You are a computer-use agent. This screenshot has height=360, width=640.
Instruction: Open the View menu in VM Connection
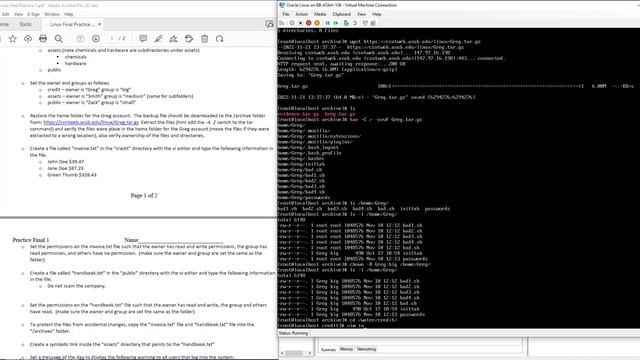click(x=362, y=14)
